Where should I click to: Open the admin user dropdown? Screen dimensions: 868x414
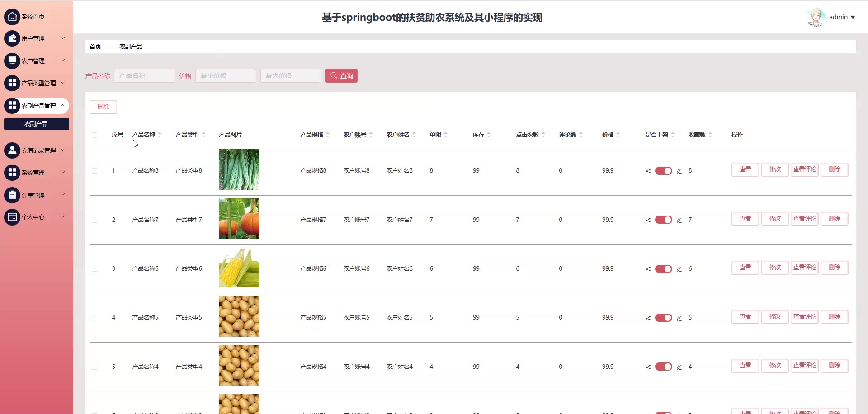click(x=842, y=17)
